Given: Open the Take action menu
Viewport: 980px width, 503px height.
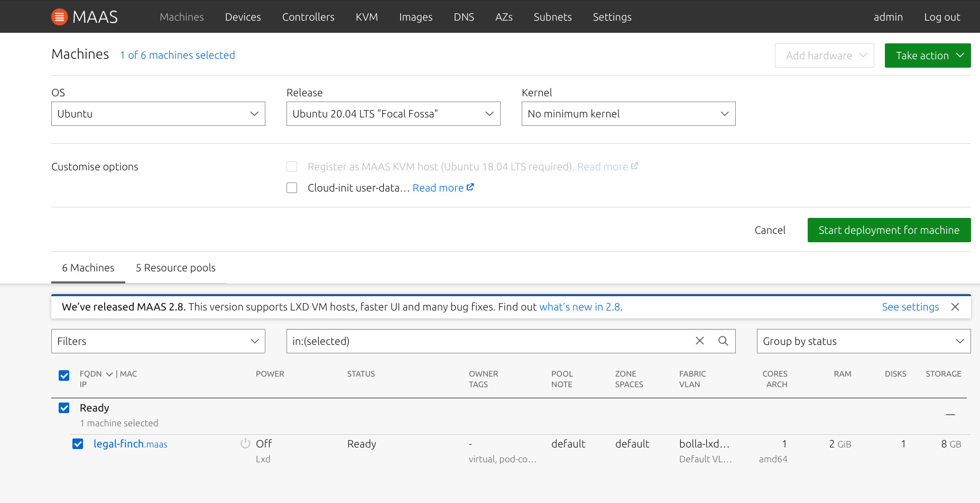Looking at the screenshot, I should click(927, 56).
